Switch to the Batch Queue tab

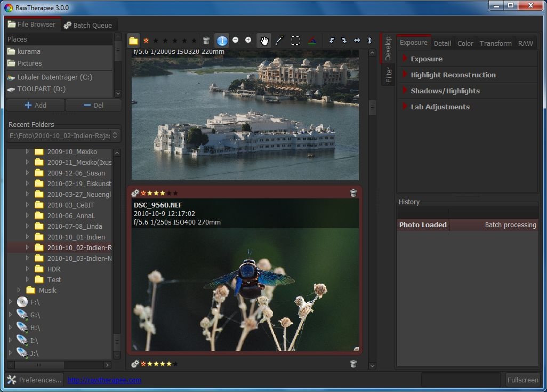point(87,25)
